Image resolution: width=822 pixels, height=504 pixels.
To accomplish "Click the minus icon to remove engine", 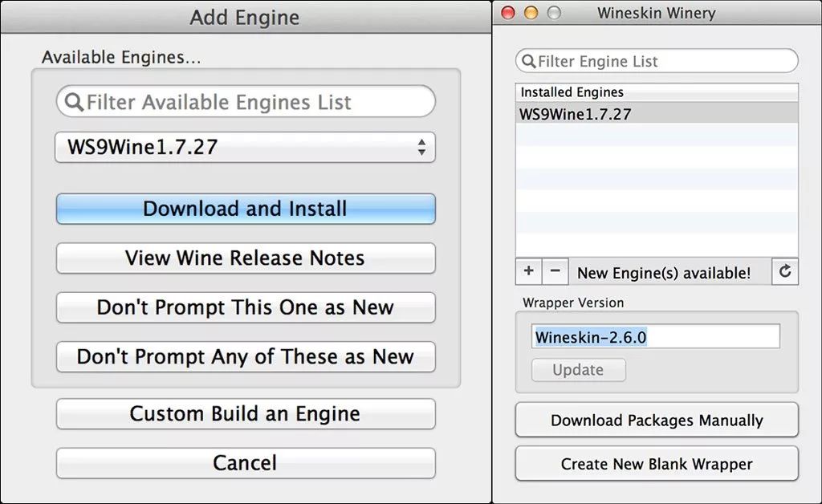I will point(555,271).
